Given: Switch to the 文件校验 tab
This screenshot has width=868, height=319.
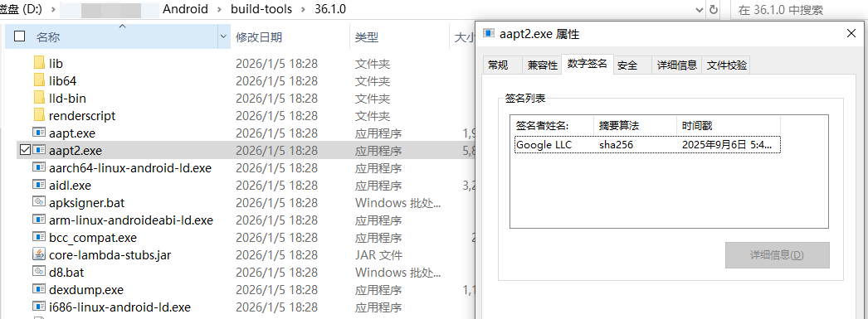Looking at the screenshot, I should [x=727, y=65].
